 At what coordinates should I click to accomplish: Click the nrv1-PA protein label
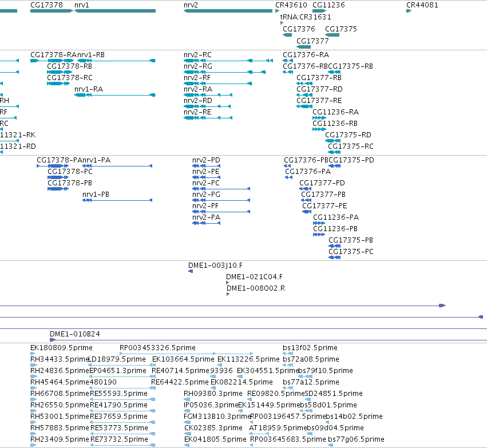tap(96, 160)
